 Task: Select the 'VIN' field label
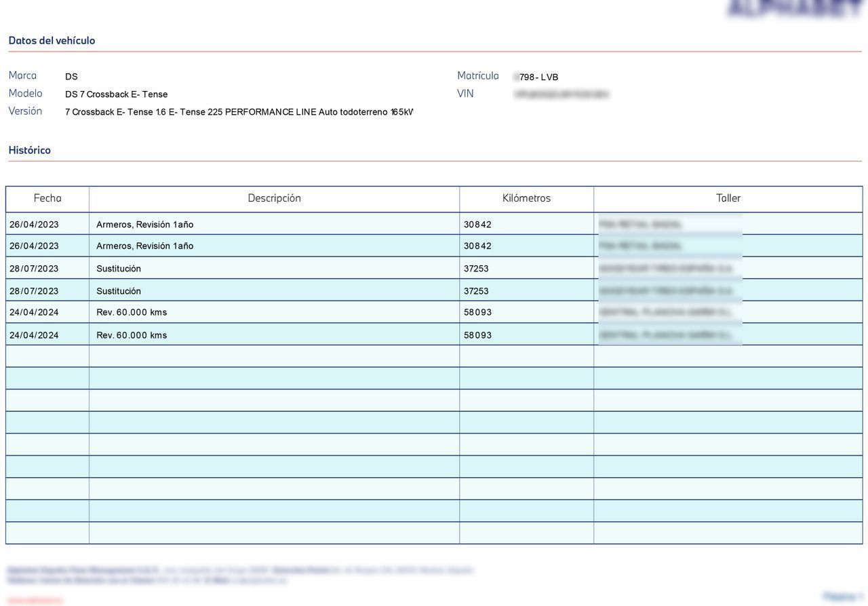click(x=465, y=94)
